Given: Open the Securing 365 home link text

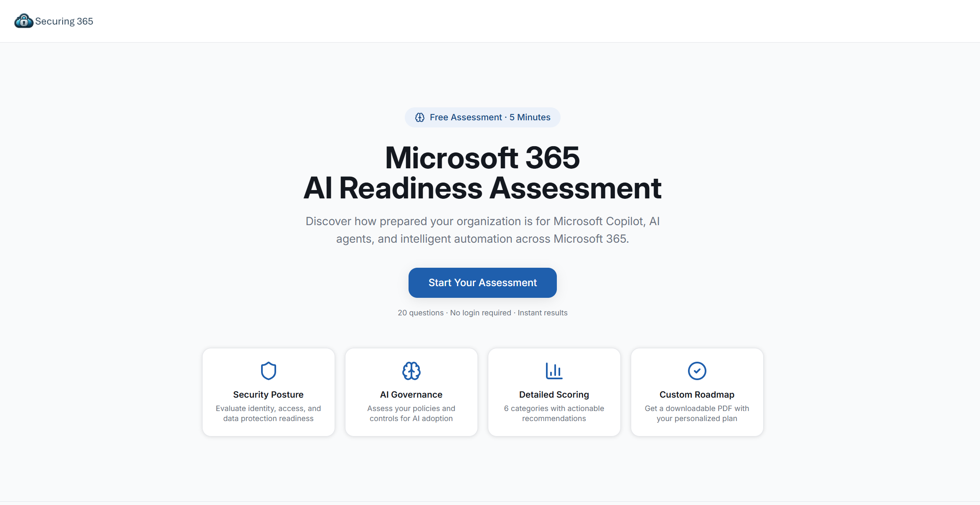Looking at the screenshot, I should pyautogui.click(x=64, y=21).
